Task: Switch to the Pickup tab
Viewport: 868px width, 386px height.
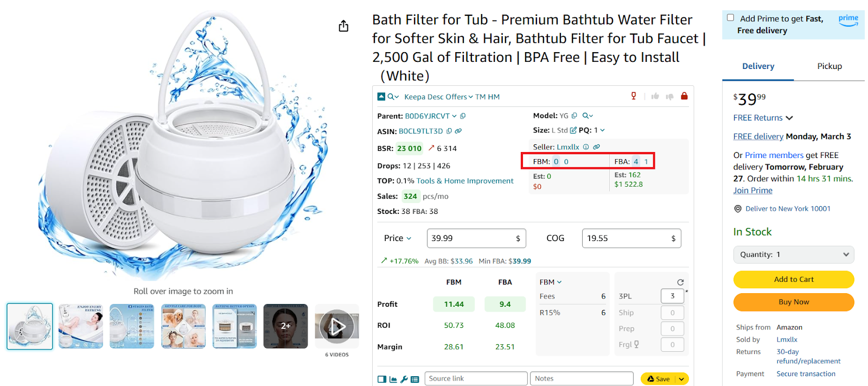Action: (x=829, y=66)
